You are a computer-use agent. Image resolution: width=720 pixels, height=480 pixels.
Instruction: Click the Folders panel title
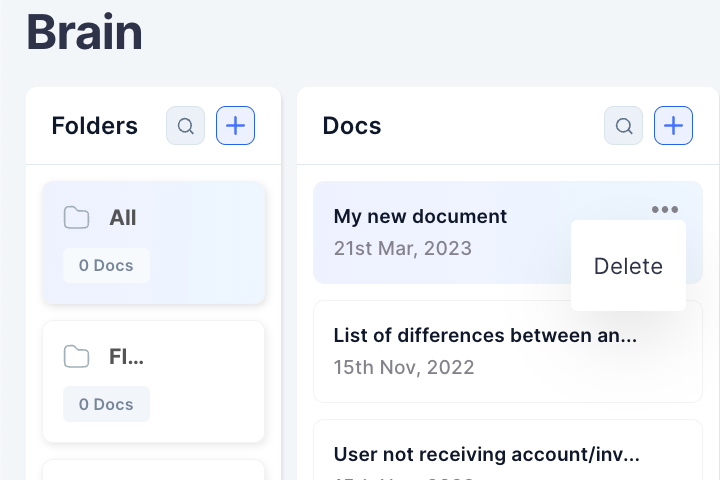tap(95, 126)
